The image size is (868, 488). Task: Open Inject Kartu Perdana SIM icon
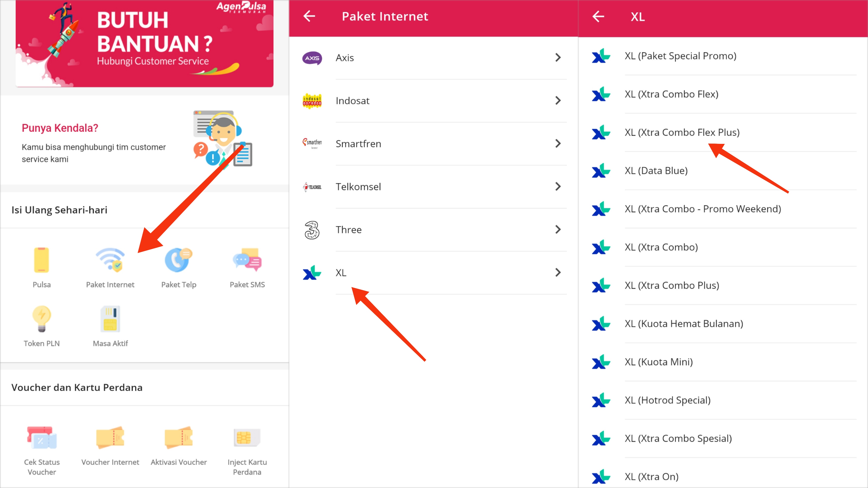pos(247,437)
